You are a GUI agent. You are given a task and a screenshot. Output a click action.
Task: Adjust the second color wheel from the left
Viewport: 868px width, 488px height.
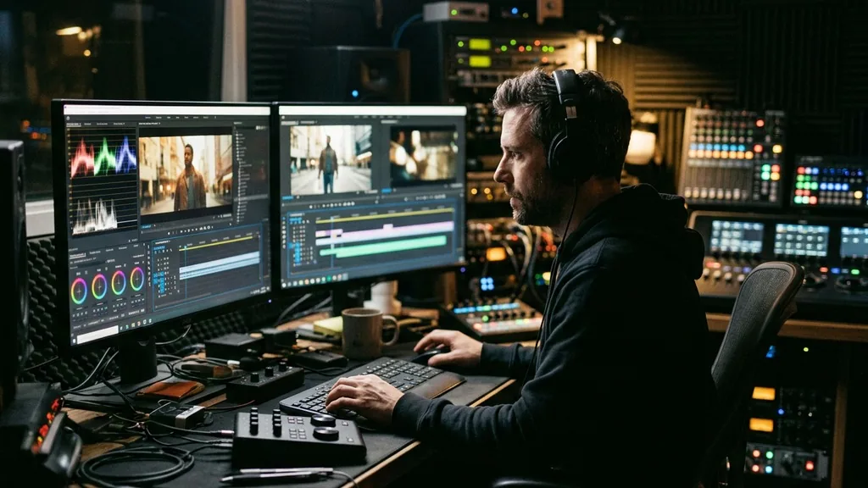99,286
